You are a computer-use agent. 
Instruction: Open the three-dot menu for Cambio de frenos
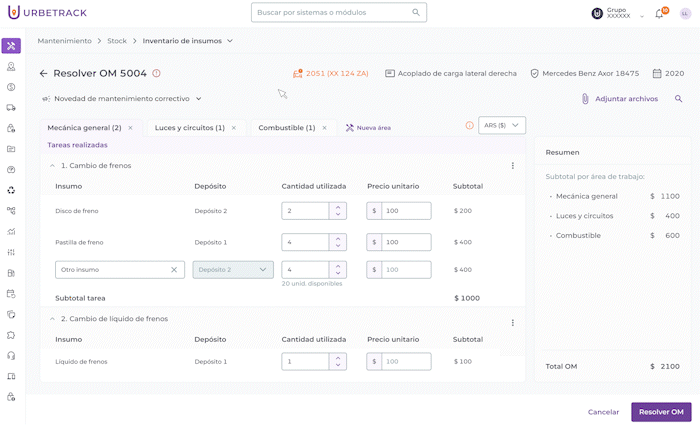coord(513,166)
